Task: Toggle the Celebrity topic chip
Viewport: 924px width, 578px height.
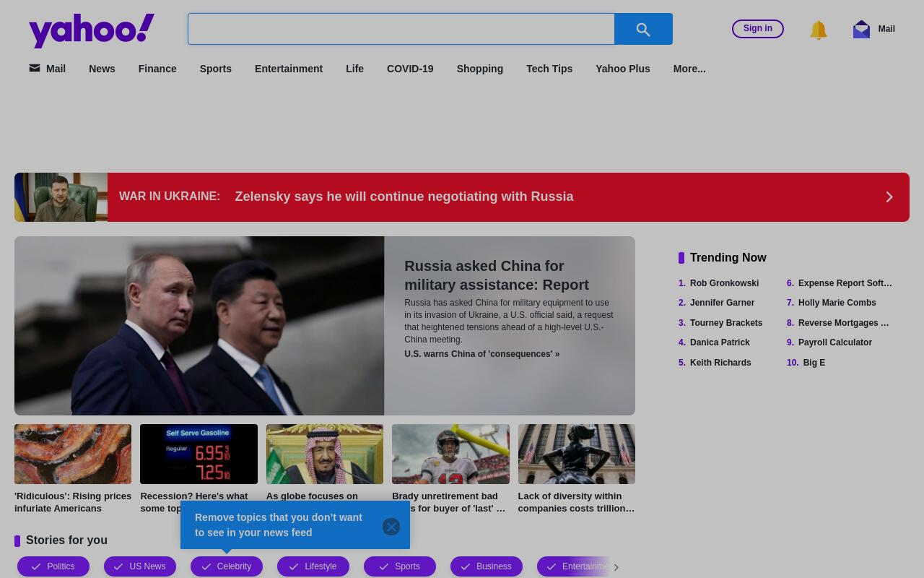Action: tap(227, 566)
